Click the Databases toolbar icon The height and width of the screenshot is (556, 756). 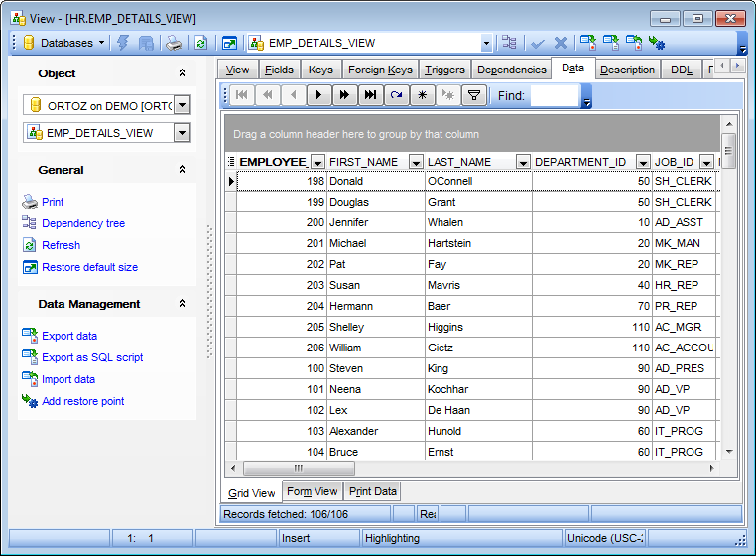click(29, 43)
